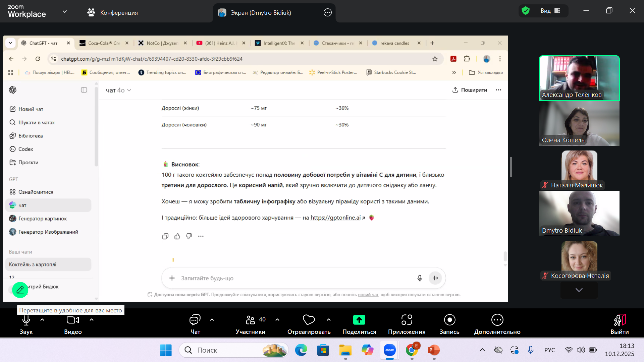Expand audio options arrow next to Звук
Screen dimensions: 644x362
click(x=42, y=320)
